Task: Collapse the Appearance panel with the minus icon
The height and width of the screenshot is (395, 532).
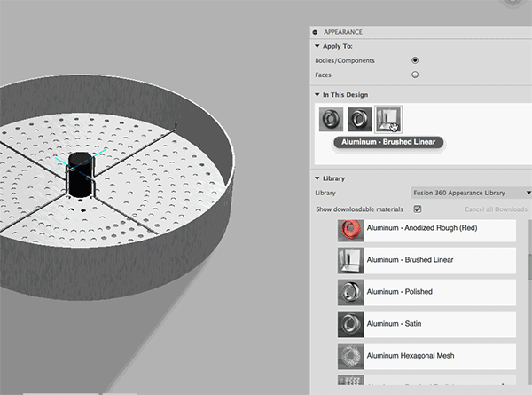Action: [315, 32]
